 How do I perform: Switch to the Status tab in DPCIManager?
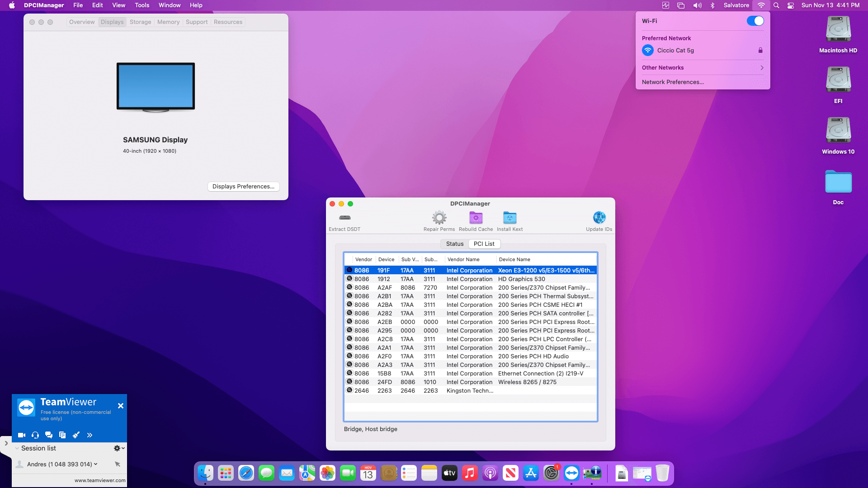click(x=455, y=244)
